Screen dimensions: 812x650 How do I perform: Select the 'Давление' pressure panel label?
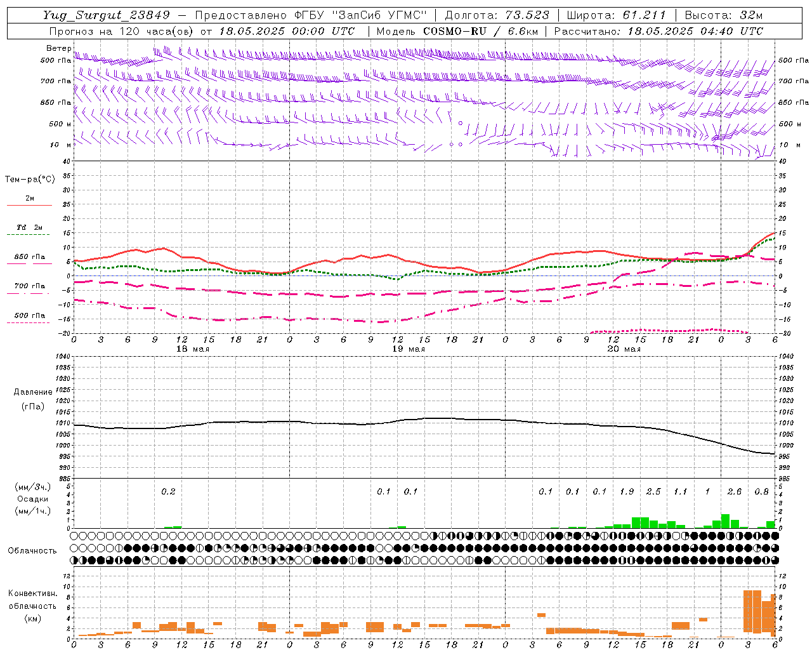tap(33, 392)
